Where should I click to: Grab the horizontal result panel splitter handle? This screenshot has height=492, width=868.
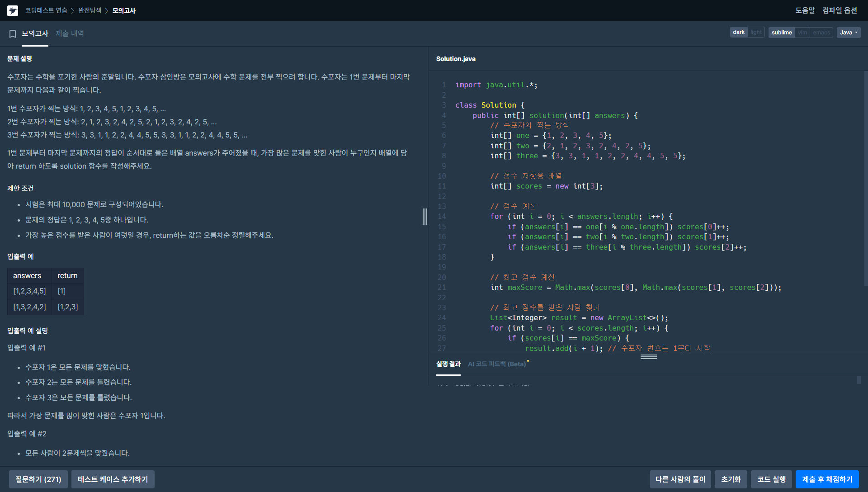pos(648,357)
